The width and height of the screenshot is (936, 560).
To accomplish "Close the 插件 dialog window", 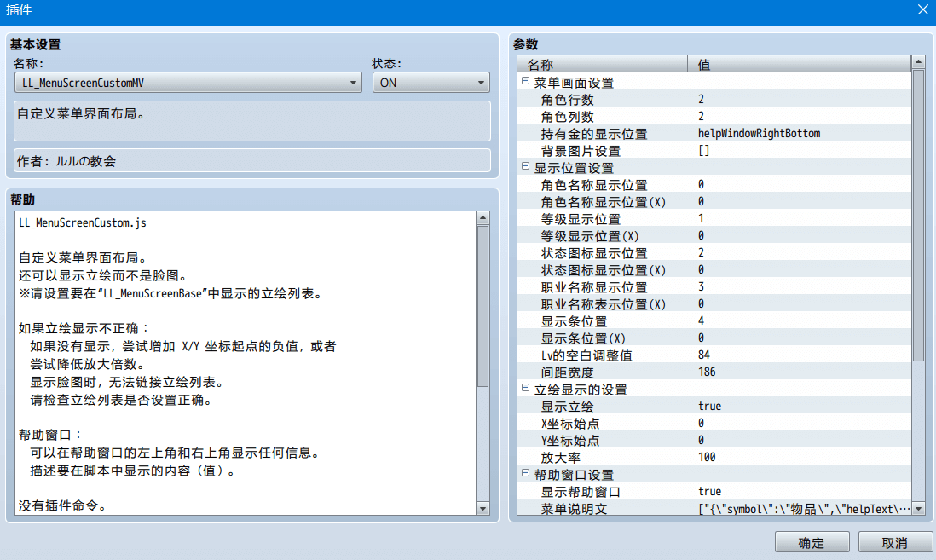I will tap(923, 10).
